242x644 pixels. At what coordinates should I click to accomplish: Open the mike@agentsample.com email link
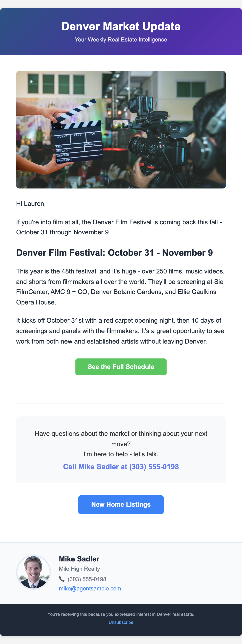coord(90,588)
